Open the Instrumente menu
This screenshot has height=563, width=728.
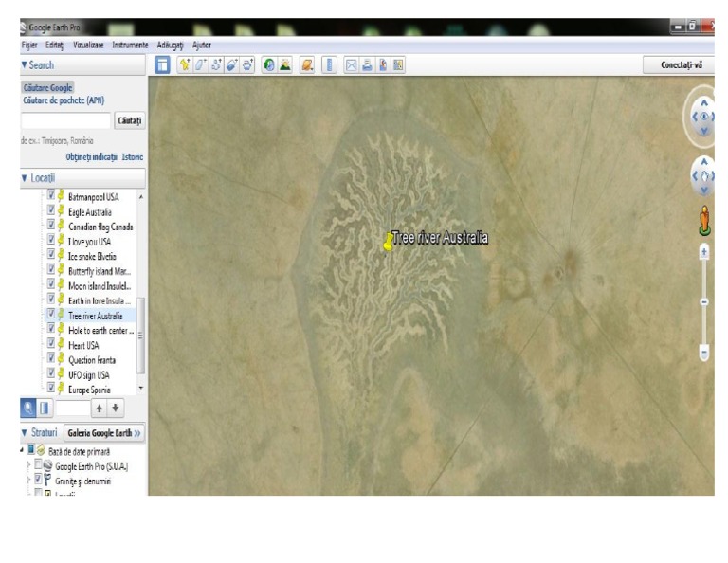(130, 45)
